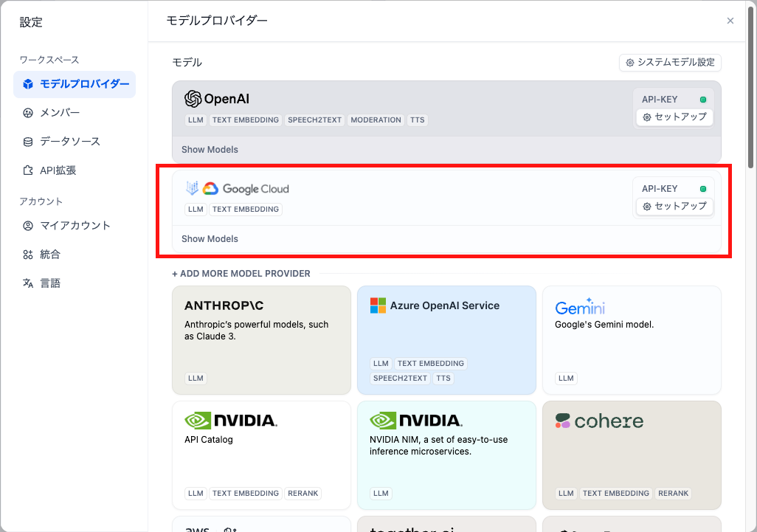
Task: Click Google Cloud's セットアップ button
Action: point(674,206)
